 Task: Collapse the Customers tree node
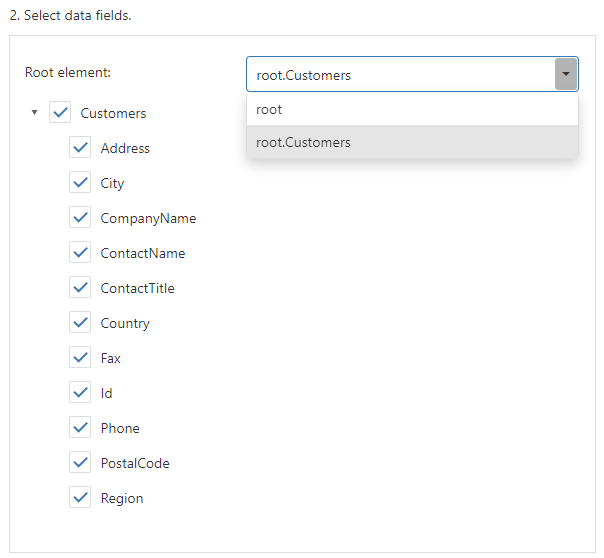point(34,113)
